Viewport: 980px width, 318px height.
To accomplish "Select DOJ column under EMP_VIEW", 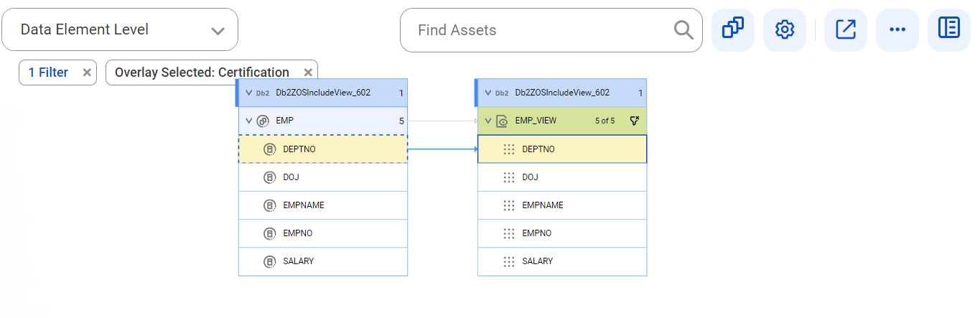I will click(x=562, y=177).
